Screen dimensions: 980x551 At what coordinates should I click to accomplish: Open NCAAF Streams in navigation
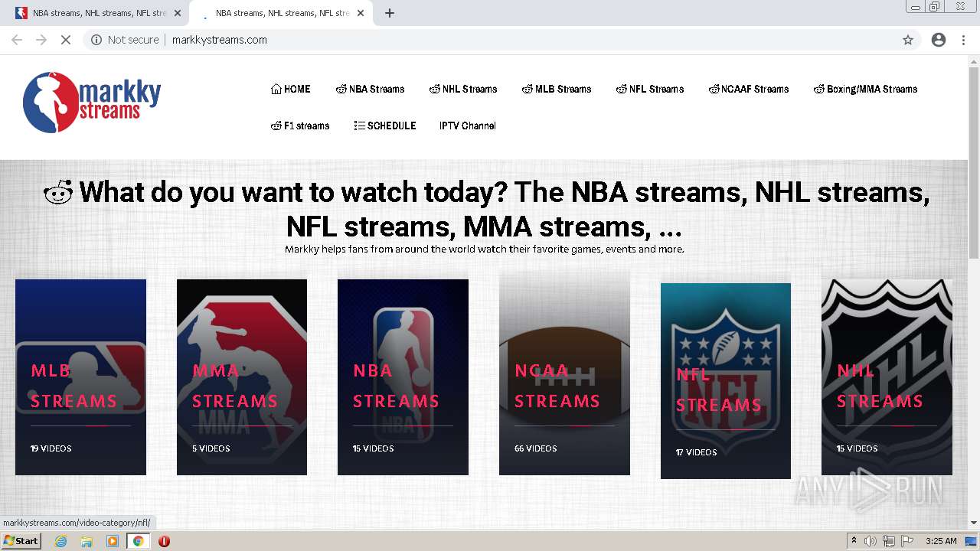tap(749, 89)
